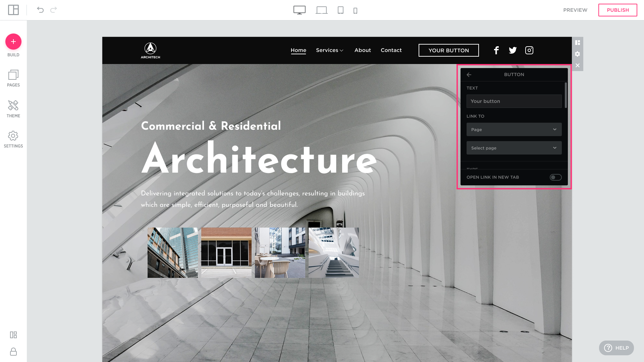Go to the About menu item
644x362 pixels.
363,50
